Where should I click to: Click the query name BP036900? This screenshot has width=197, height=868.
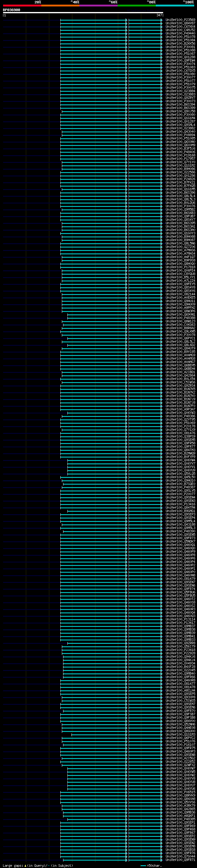pyautogui.click(x=11, y=10)
